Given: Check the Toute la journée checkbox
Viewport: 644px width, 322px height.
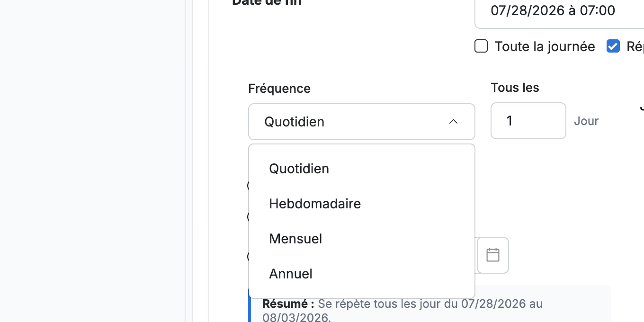Looking at the screenshot, I should coord(481,46).
